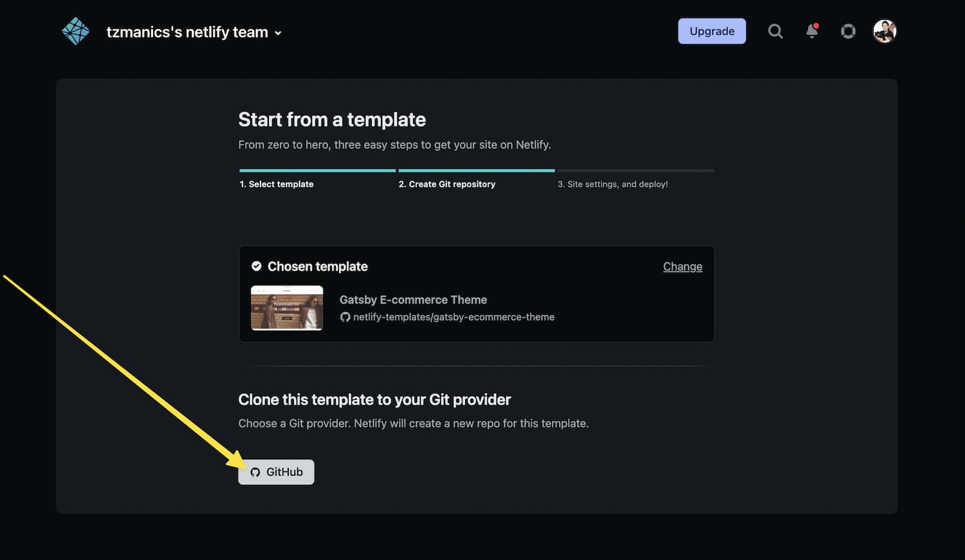Open search with the magnifier icon

[x=775, y=31]
